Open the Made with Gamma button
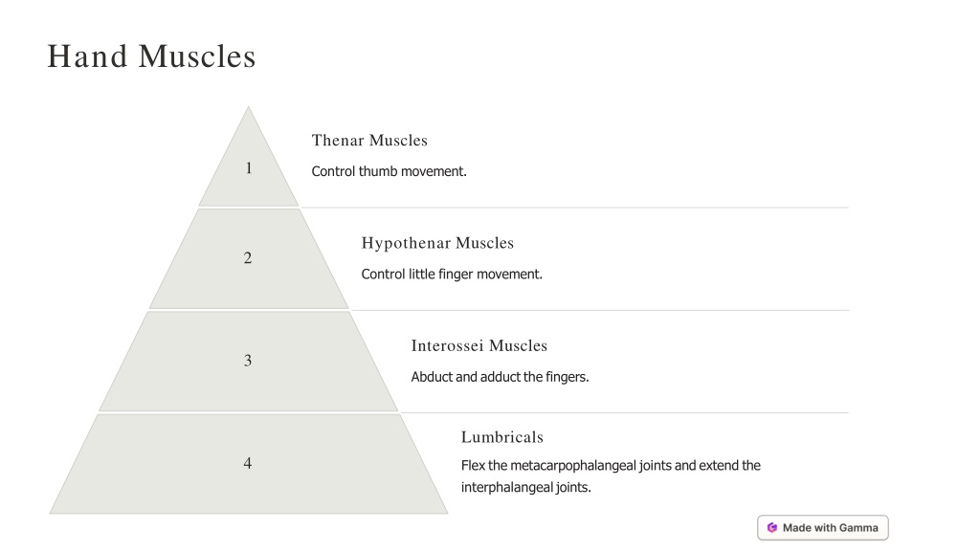 pyautogui.click(x=822, y=528)
